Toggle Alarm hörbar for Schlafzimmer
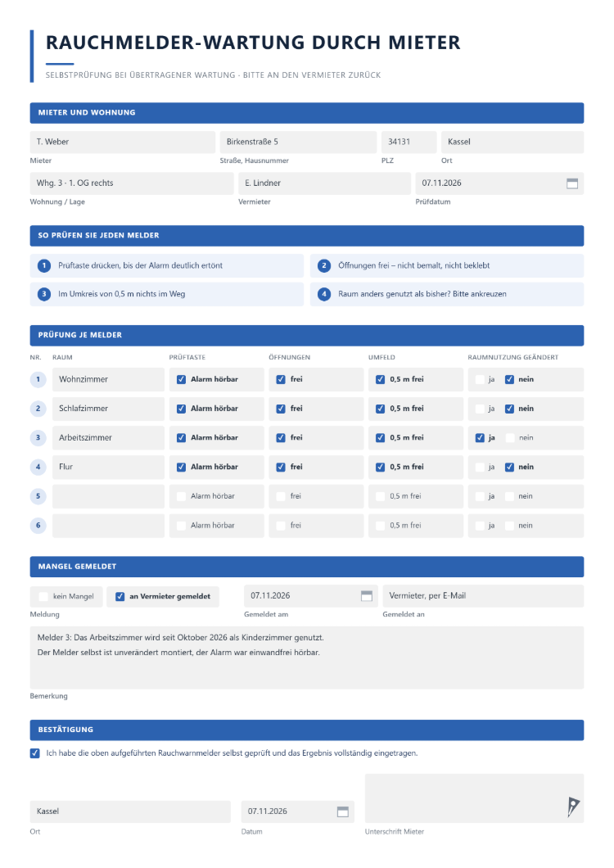The height and width of the screenshot is (868, 614). coord(181,409)
